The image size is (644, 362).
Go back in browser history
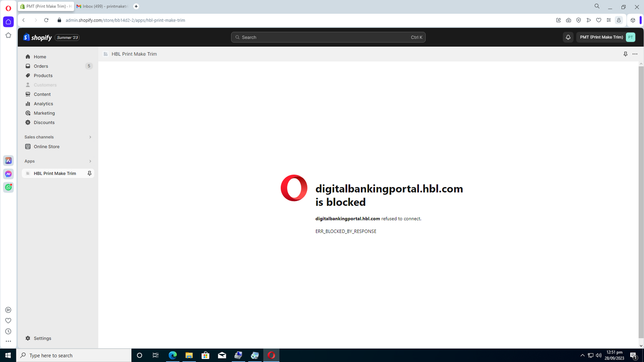[24, 20]
